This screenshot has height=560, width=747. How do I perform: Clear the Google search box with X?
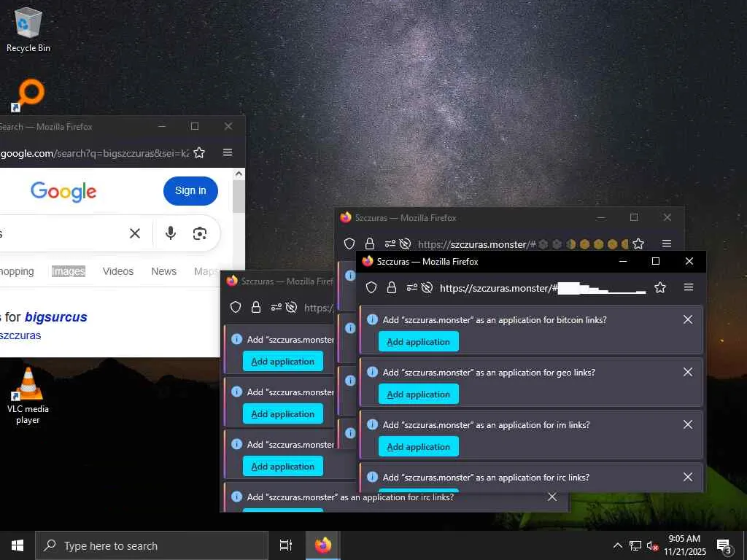pos(135,233)
